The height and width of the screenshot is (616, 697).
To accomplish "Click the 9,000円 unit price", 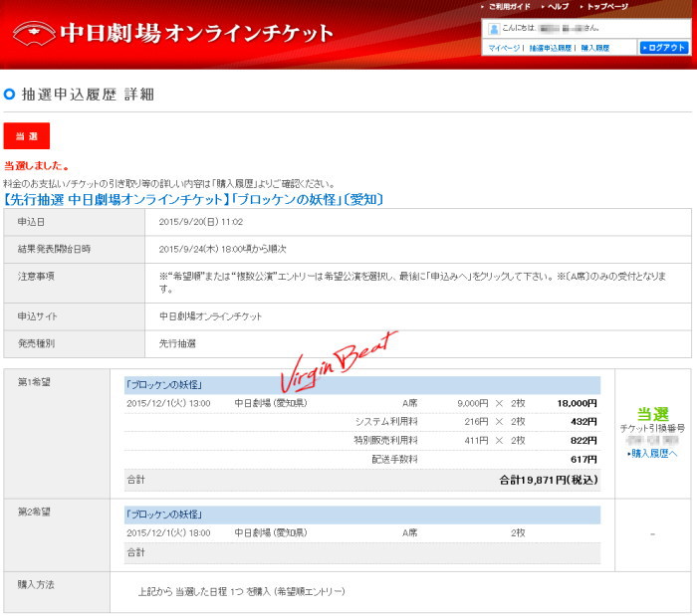I will tap(473, 404).
